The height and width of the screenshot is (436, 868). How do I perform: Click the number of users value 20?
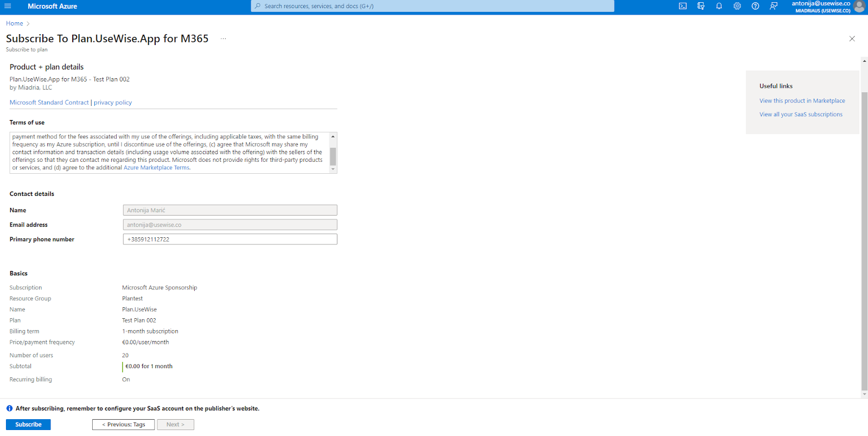point(125,356)
